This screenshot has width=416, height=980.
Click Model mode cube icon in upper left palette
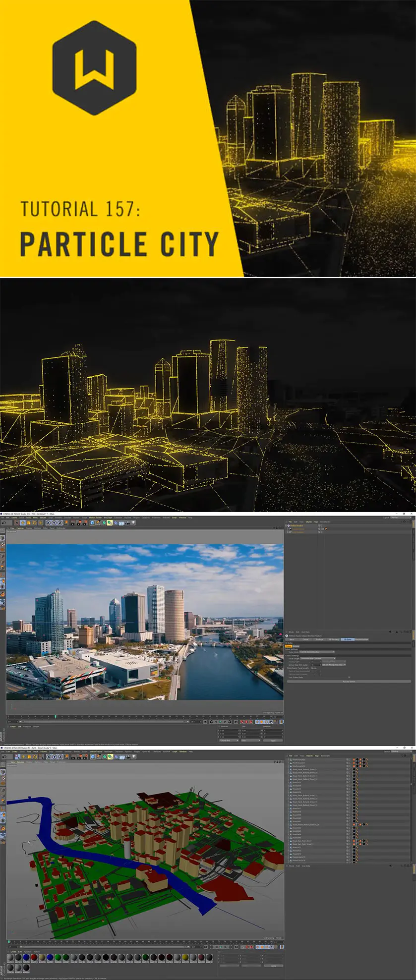tap(2, 538)
